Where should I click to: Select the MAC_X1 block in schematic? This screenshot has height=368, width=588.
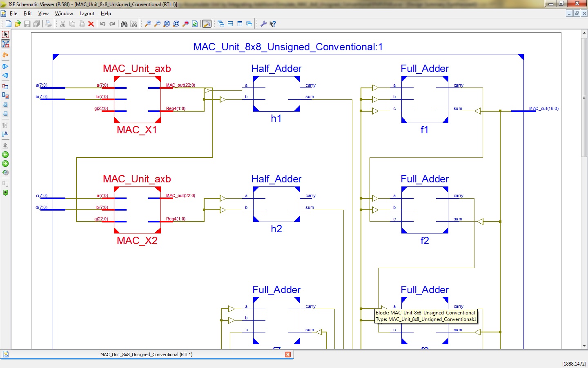click(137, 99)
